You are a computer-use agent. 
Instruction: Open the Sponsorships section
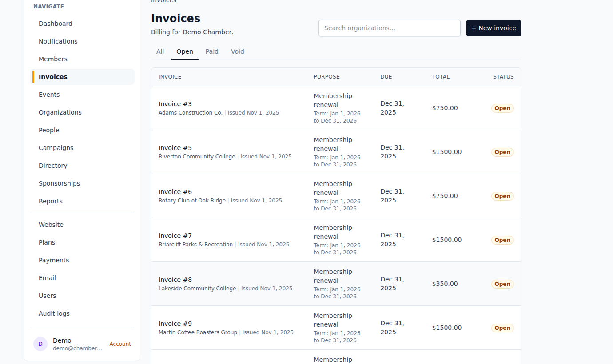click(59, 183)
